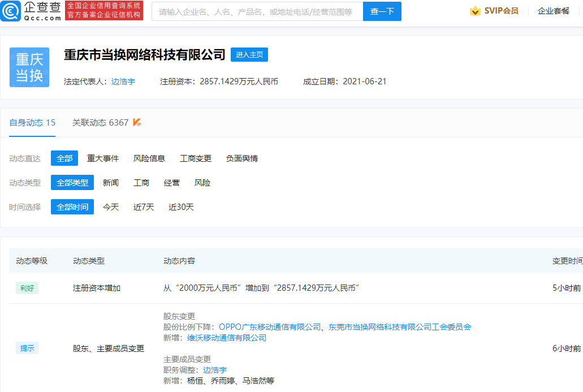Click the SVIP crown icon

click(x=475, y=11)
